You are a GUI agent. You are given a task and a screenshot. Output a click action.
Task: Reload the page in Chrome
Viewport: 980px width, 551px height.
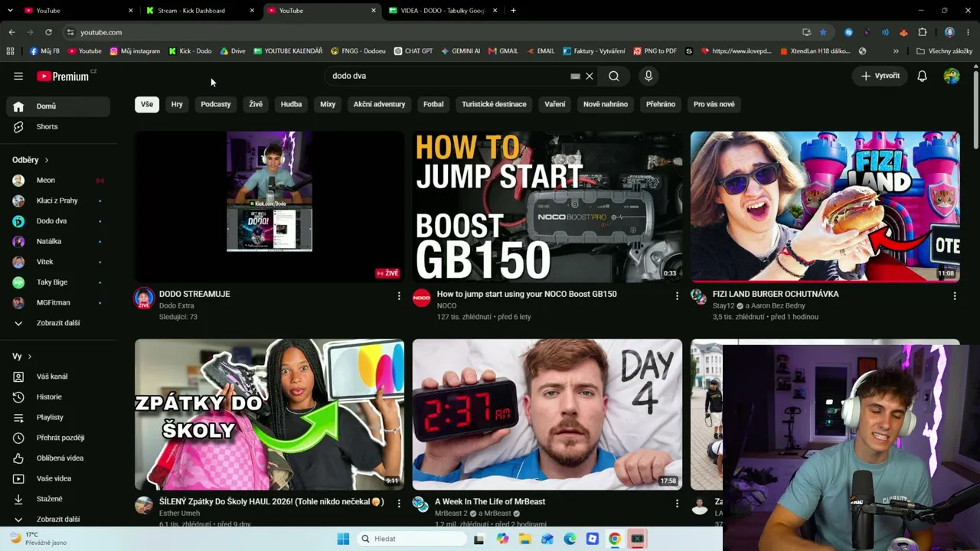click(x=48, y=32)
